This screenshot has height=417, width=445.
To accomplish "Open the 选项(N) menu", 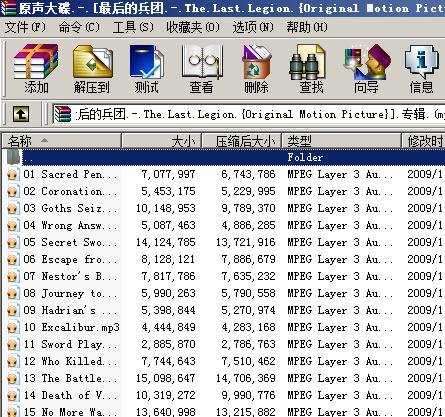I will [253, 27].
